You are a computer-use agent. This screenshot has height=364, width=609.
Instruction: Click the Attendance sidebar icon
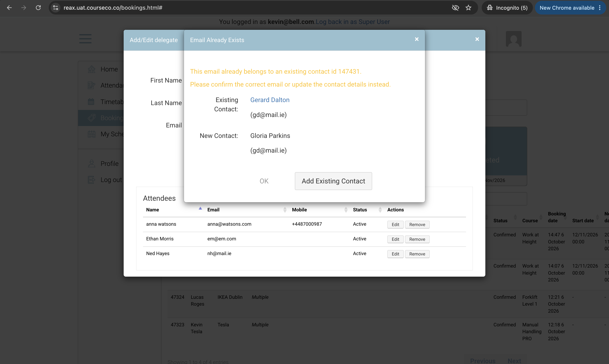point(91,85)
